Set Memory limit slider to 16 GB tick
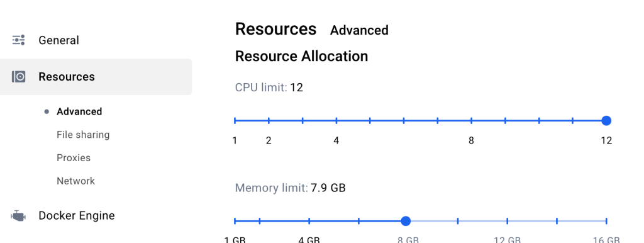 pos(606,221)
